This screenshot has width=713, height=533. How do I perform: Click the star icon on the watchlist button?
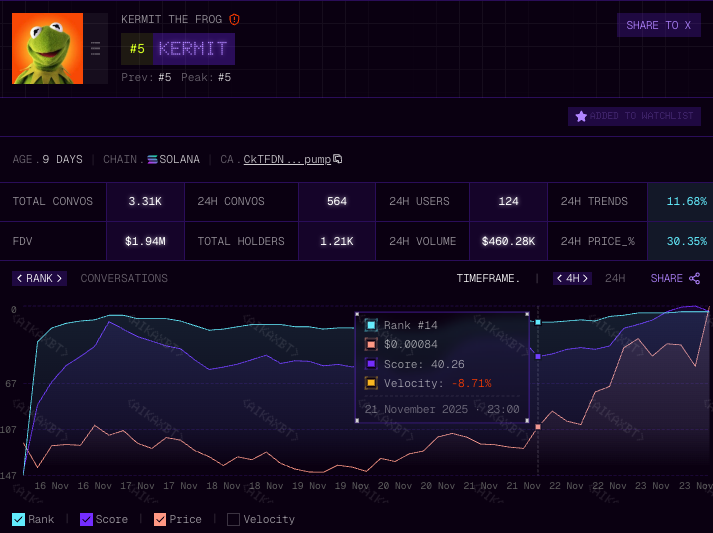click(x=581, y=116)
